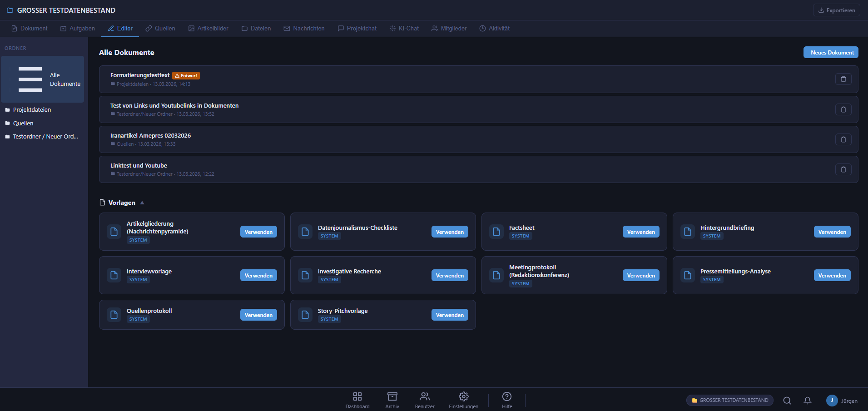
Task: Collapse the Vorlagen section arrow
Action: [x=142, y=203]
